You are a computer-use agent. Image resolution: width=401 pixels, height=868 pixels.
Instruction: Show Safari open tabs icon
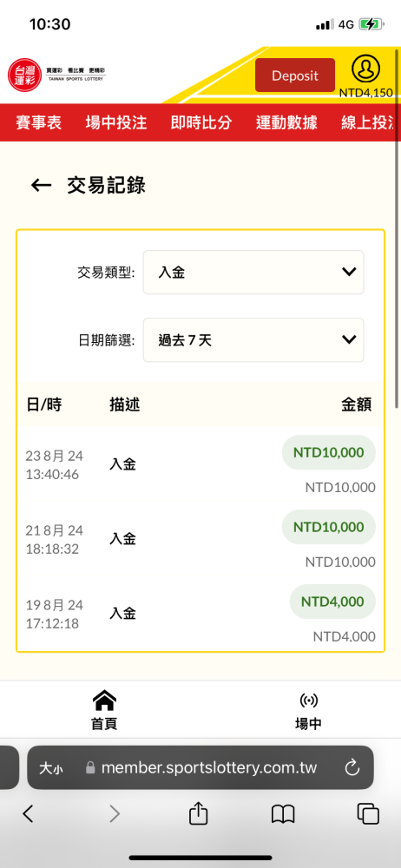(368, 814)
